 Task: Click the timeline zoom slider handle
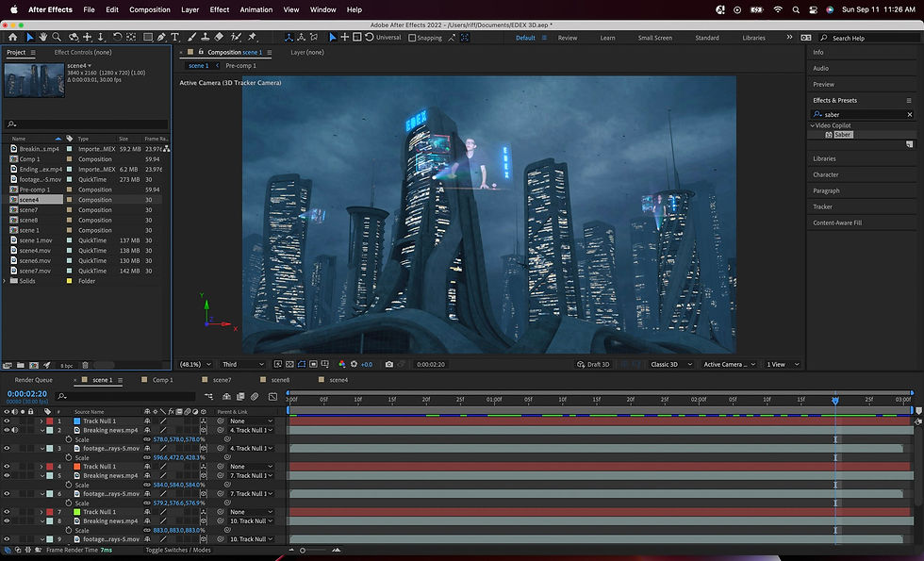[303, 551]
